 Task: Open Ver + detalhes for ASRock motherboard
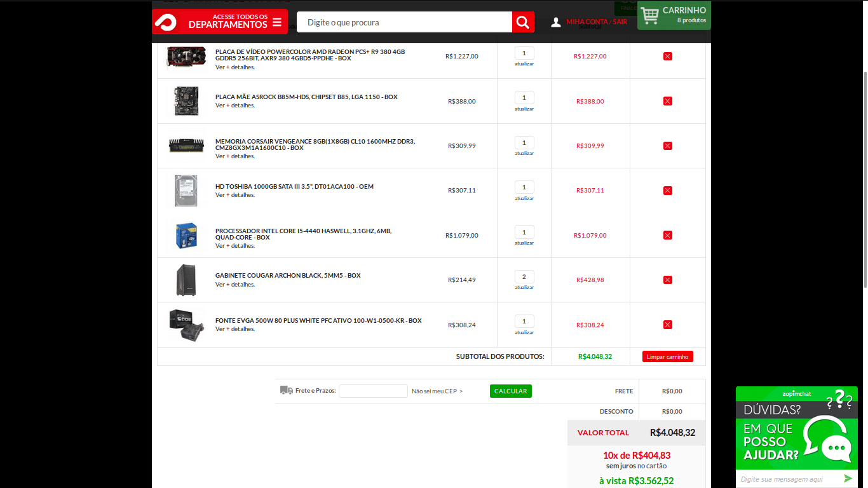coord(235,105)
